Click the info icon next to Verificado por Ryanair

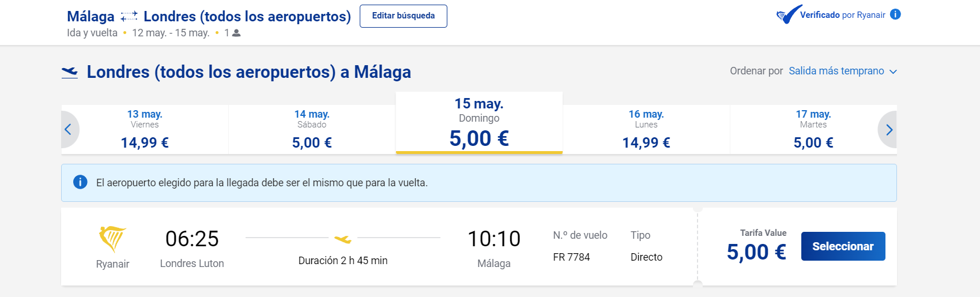pyautogui.click(x=895, y=14)
